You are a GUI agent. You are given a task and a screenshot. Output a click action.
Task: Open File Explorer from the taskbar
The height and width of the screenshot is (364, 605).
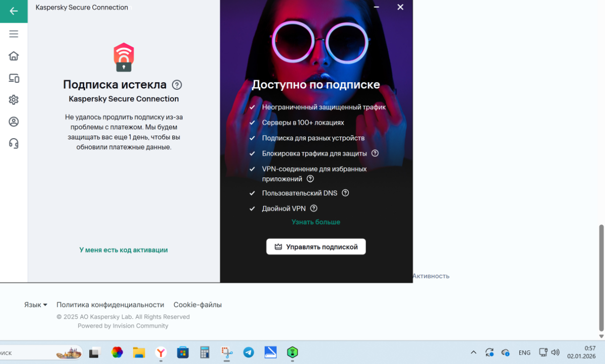pos(139,352)
